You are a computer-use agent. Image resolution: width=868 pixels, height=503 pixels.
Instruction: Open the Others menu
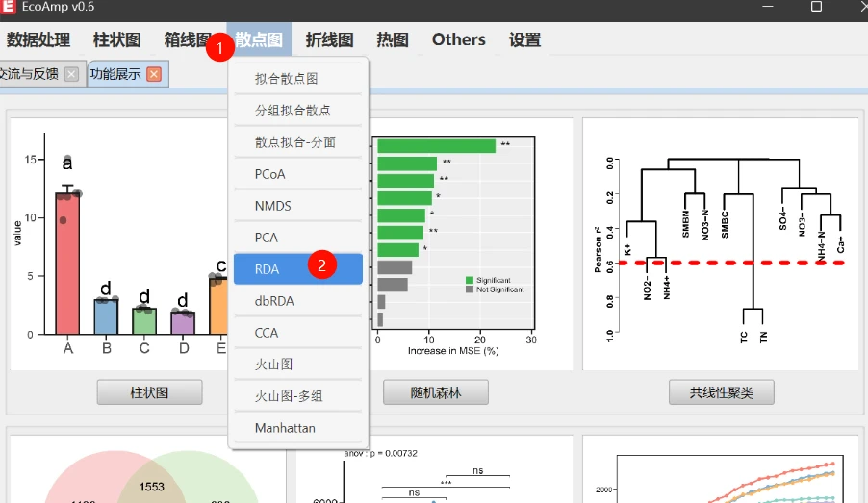point(458,39)
